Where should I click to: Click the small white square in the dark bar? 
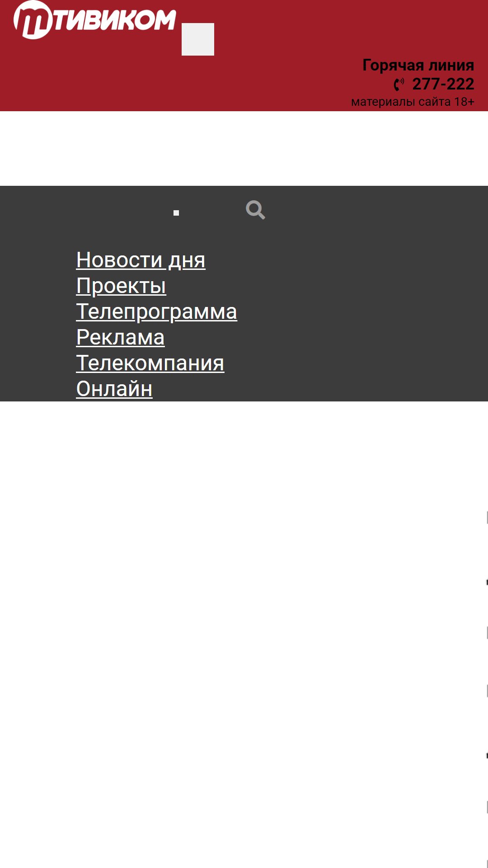point(176,213)
